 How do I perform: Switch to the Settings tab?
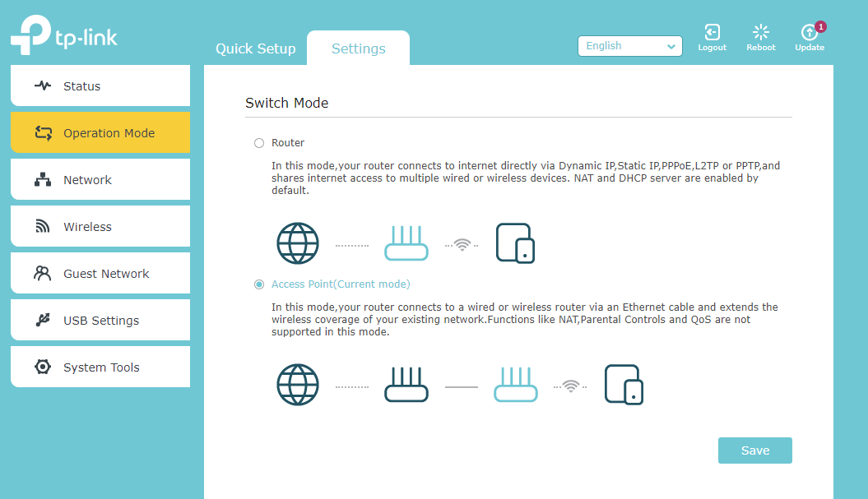pos(358,49)
